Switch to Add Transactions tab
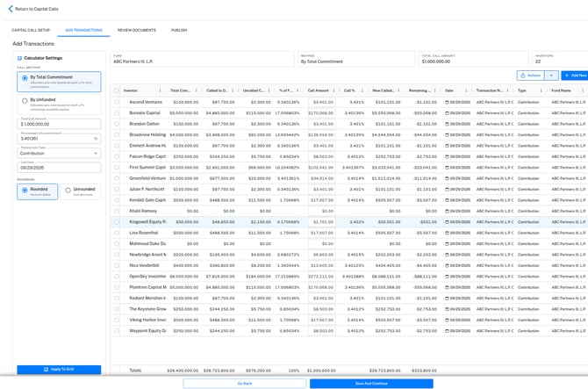This screenshot has width=588, height=389. point(83,30)
